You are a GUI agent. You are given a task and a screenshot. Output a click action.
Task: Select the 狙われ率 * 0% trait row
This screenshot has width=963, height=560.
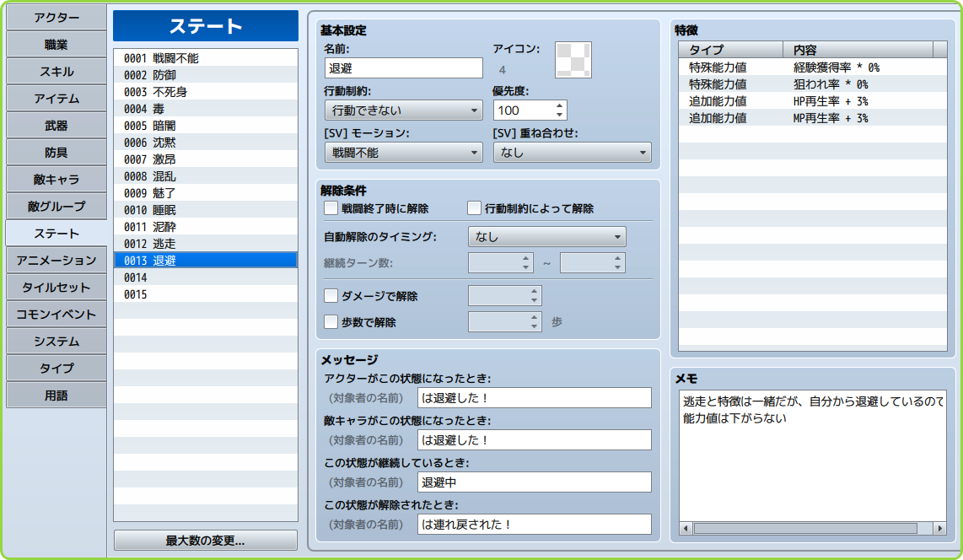(x=813, y=84)
